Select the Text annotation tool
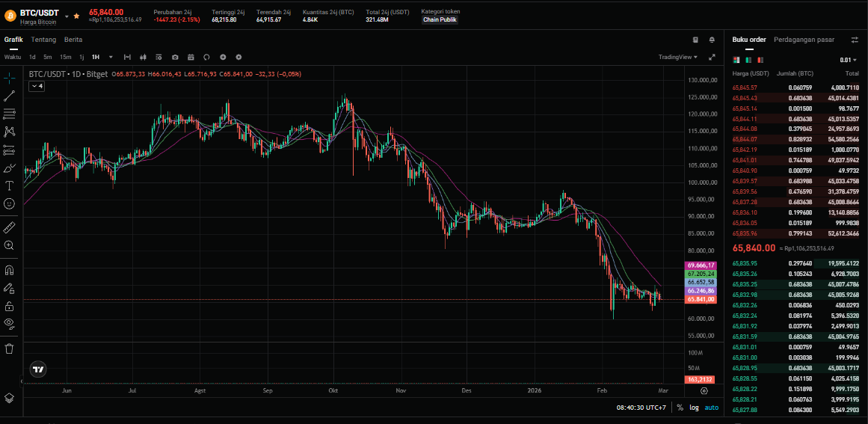The height and width of the screenshot is (424, 868). [9, 185]
